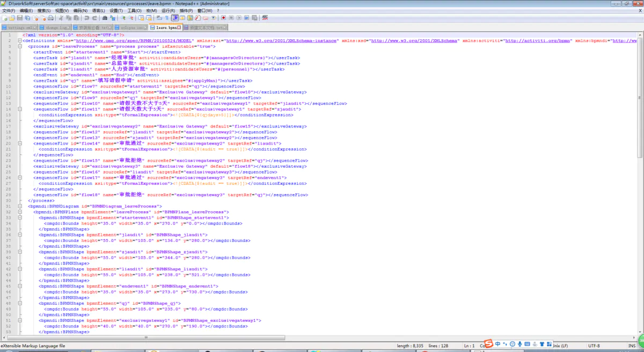
Task: Zoom out using the toolbar zoom-out icon
Action: [x=131, y=18]
